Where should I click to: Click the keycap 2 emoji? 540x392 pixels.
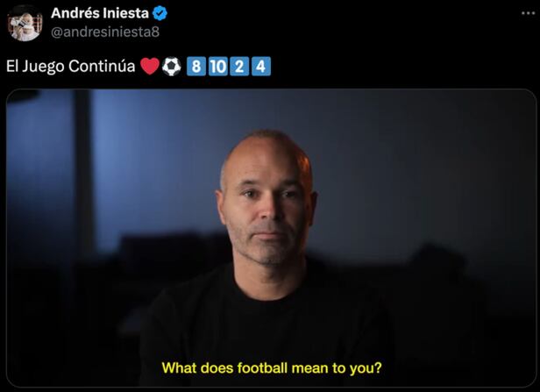click(x=239, y=66)
